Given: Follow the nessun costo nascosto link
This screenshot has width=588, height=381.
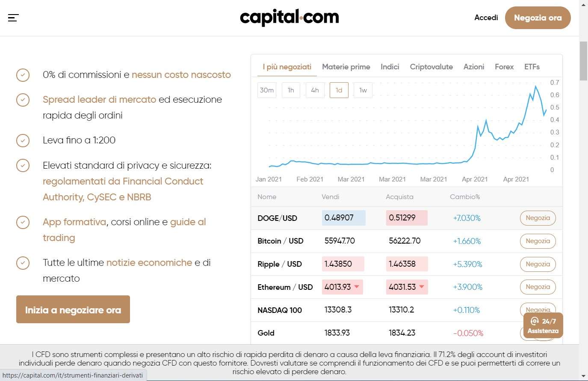Looking at the screenshot, I should (181, 75).
